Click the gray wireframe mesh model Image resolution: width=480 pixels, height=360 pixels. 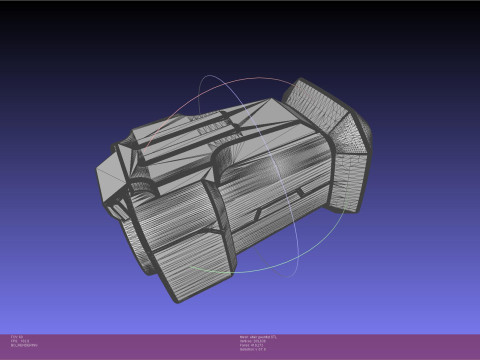pyautogui.click(x=233, y=190)
